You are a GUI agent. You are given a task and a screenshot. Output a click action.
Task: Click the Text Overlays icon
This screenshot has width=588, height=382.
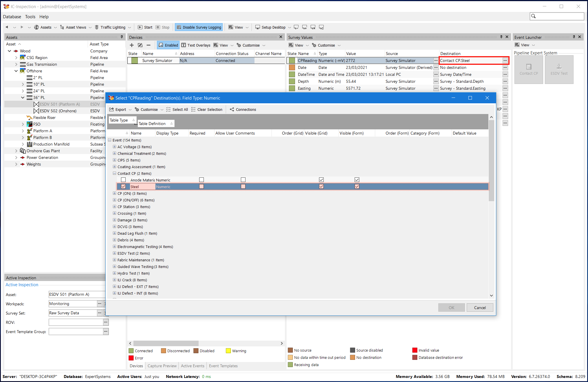click(184, 45)
